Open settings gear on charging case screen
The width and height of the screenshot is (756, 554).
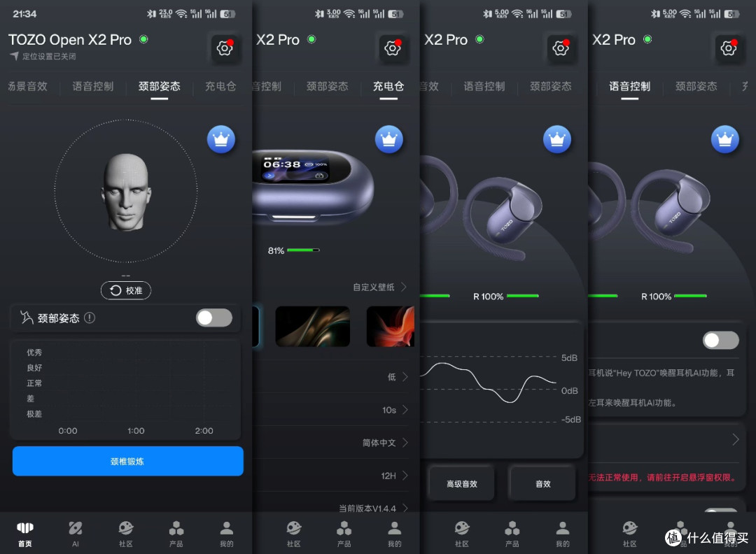pyautogui.click(x=393, y=48)
